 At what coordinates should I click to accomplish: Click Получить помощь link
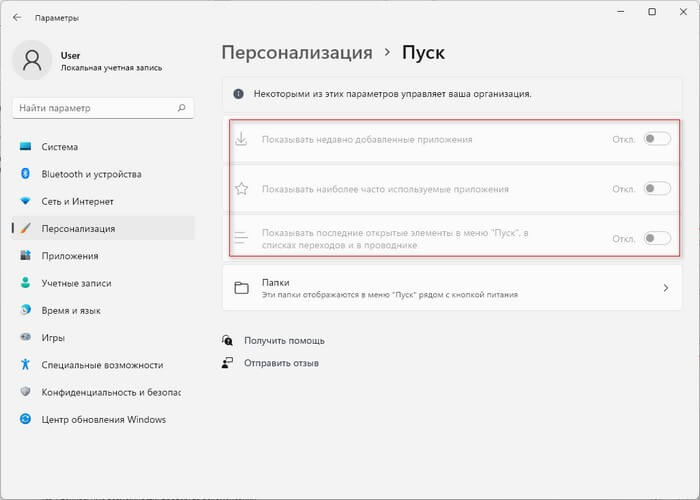pyautogui.click(x=284, y=341)
